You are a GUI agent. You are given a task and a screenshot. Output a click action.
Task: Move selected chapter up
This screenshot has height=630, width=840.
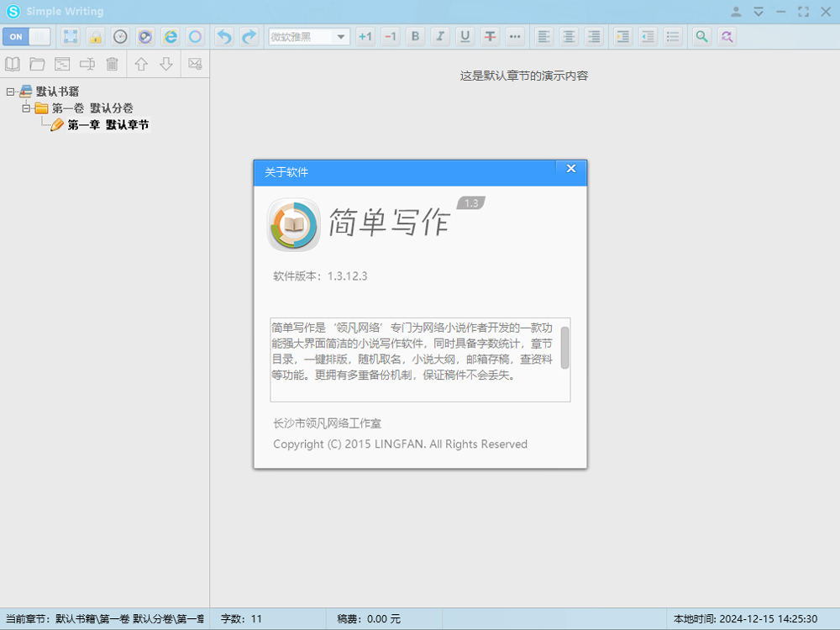(141, 65)
